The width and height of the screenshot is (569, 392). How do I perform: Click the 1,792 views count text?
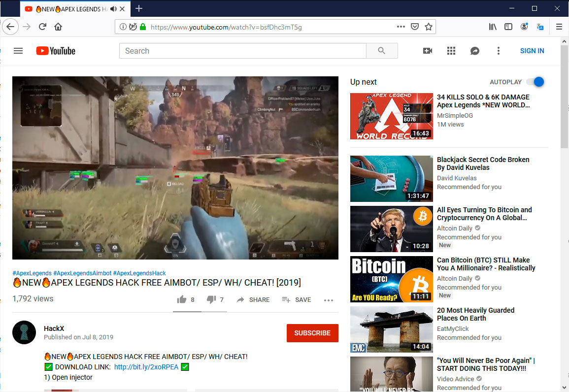[x=33, y=299]
